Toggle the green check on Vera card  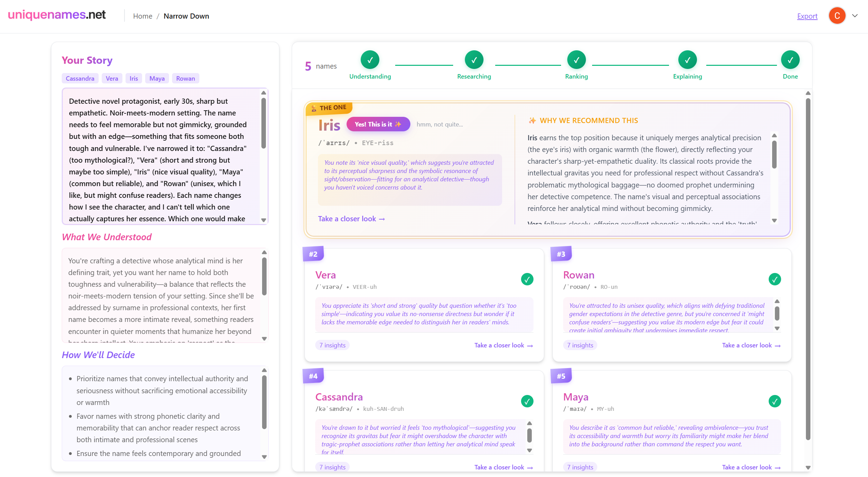(527, 279)
